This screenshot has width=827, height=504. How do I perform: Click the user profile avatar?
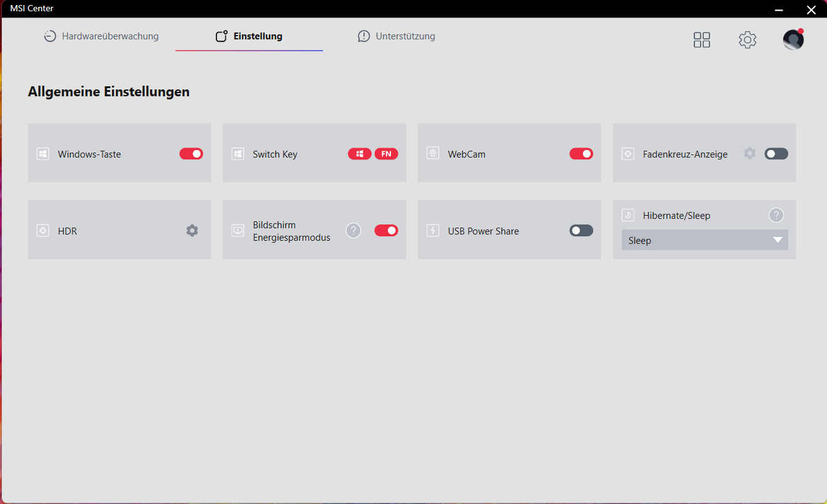tap(793, 40)
